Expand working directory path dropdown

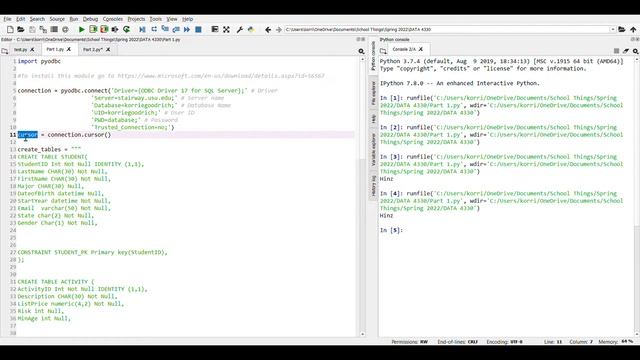613,29
